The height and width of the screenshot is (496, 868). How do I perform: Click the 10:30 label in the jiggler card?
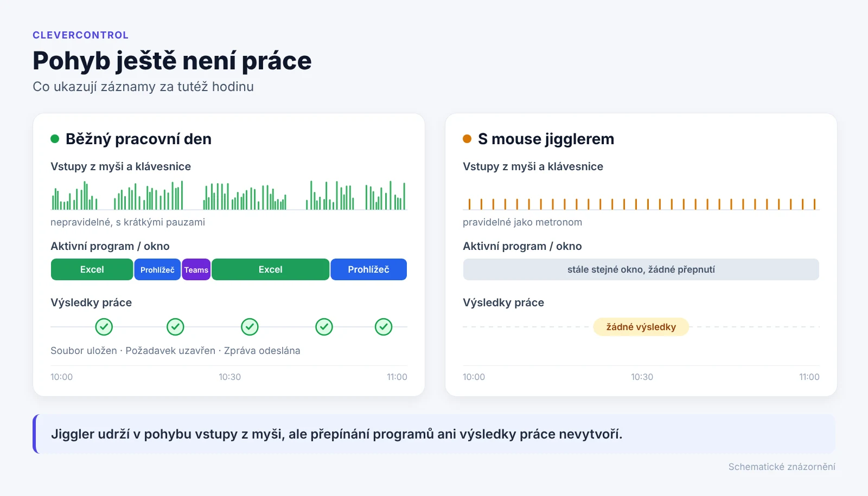tap(642, 377)
